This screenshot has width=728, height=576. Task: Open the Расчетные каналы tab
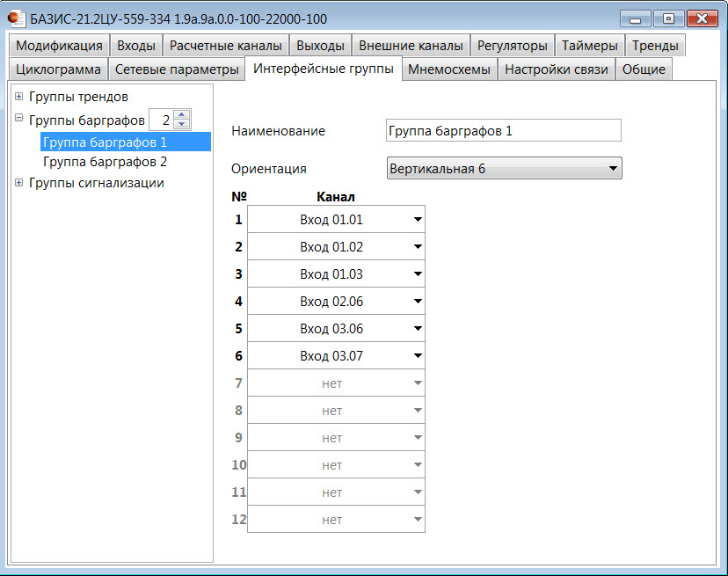[226, 46]
